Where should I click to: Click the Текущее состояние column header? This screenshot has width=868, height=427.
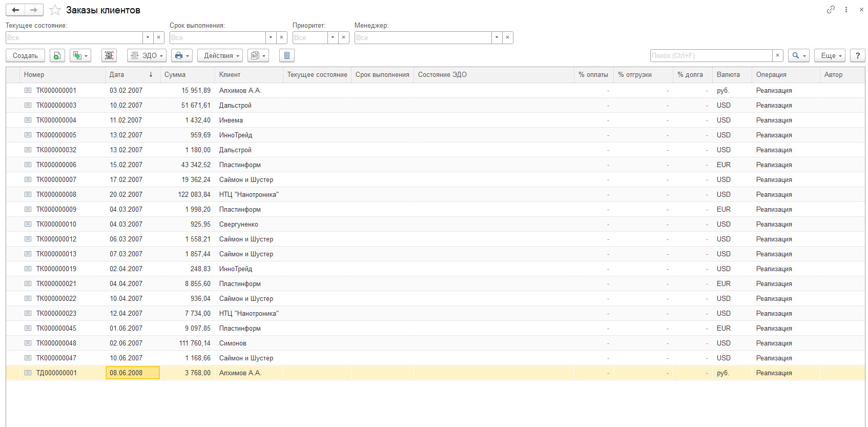click(x=317, y=74)
